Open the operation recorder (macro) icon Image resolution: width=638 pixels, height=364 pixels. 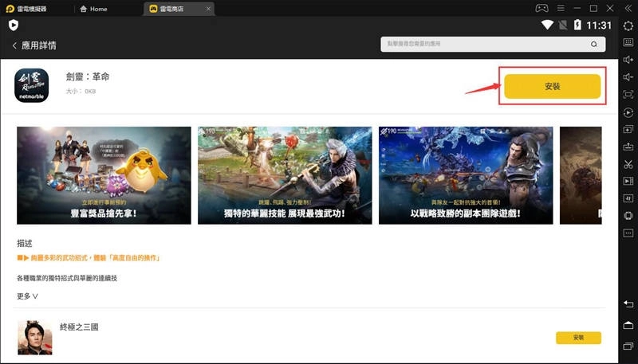pyautogui.click(x=628, y=112)
